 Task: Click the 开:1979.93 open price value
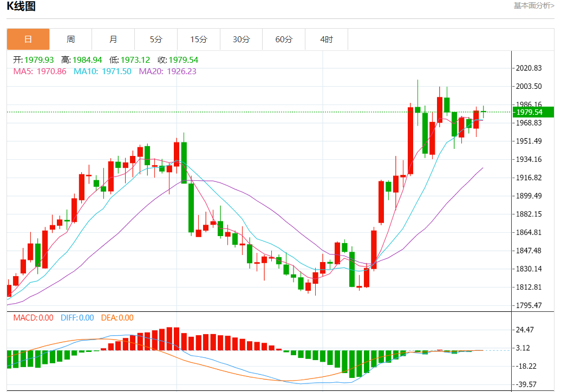33,60
